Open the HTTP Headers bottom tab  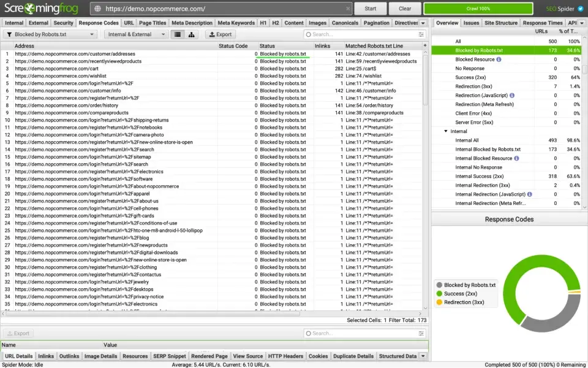coord(285,356)
